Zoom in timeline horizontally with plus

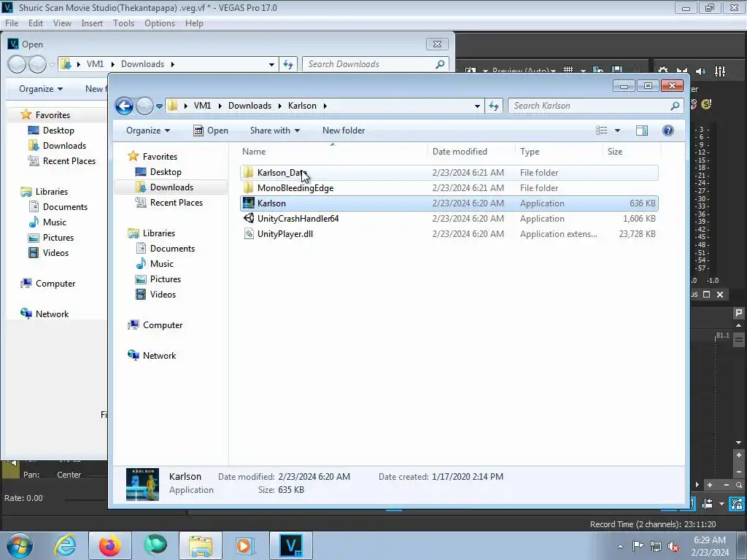click(x=710, y=485)
